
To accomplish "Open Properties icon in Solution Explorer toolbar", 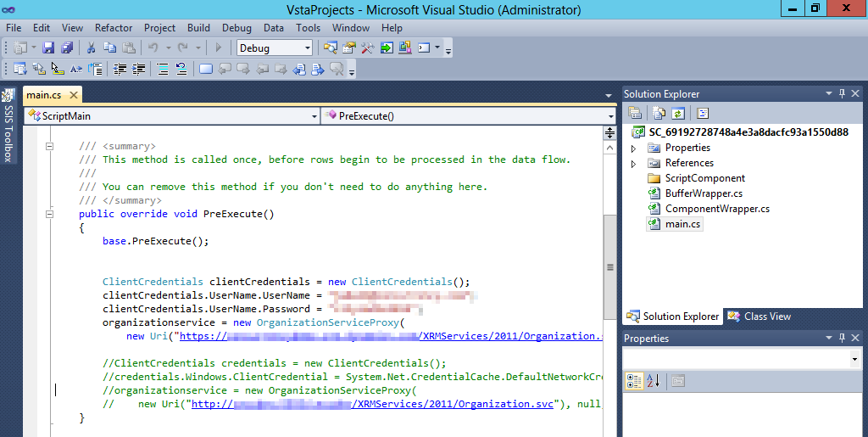I will 635,114.
